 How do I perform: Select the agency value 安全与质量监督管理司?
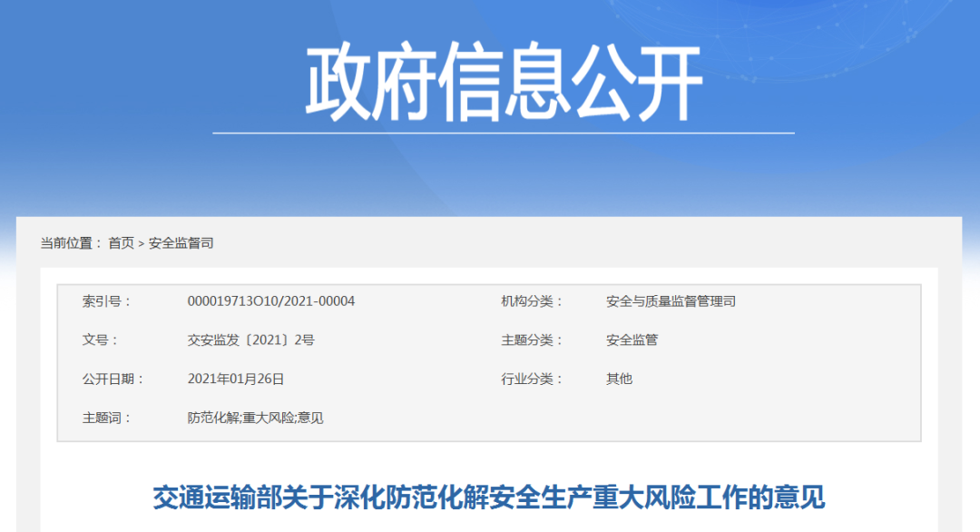[671, 301]
